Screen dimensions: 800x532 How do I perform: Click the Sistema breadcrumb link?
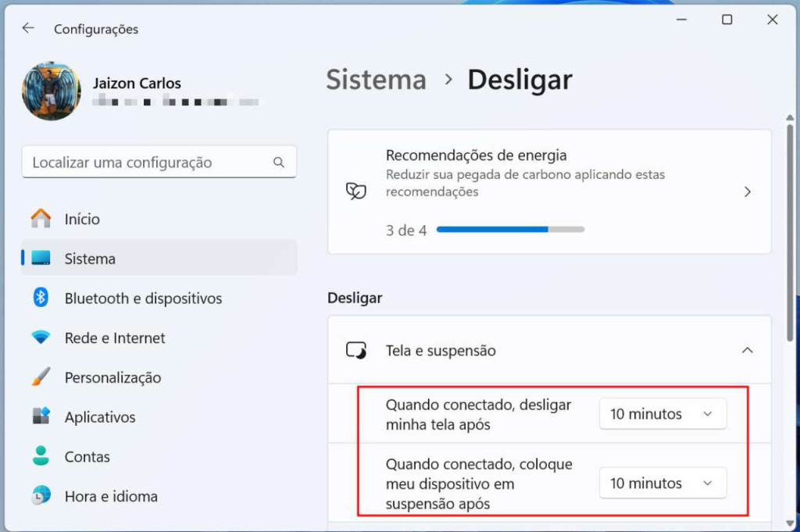click(x=376, y=79)
